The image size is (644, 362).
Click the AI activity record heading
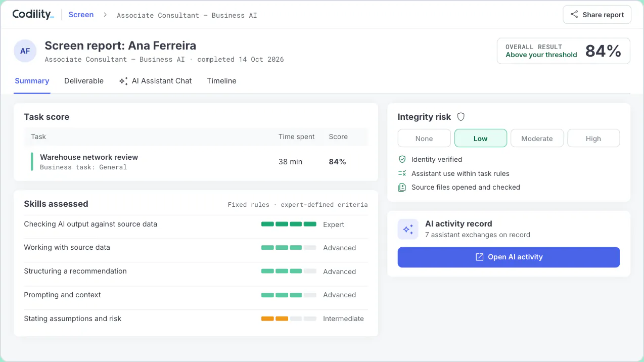click(458, 223)
